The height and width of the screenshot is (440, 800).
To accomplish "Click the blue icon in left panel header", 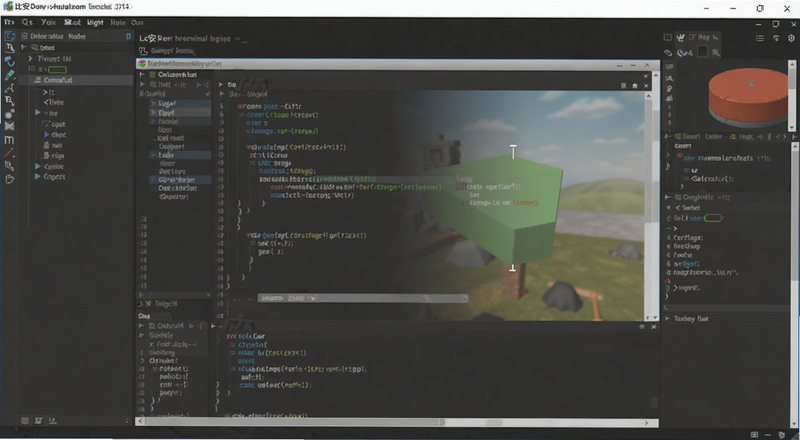I will point(129,36).
